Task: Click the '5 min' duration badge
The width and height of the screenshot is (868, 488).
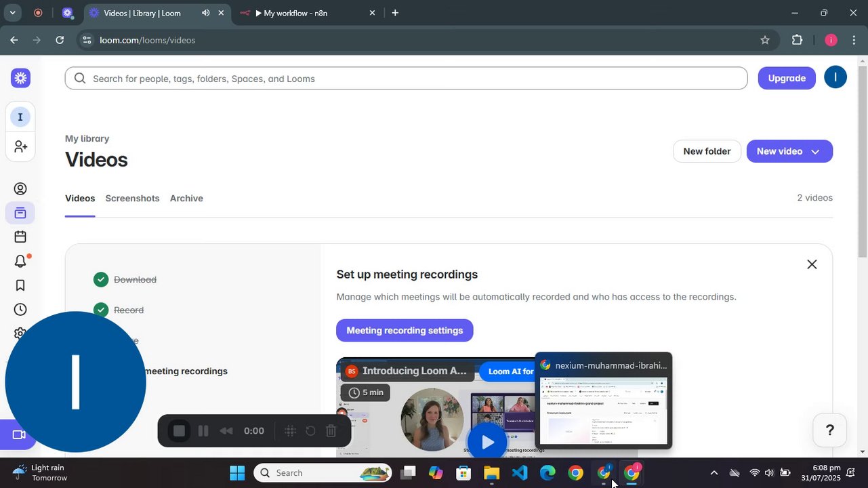Action: [366, 392]
